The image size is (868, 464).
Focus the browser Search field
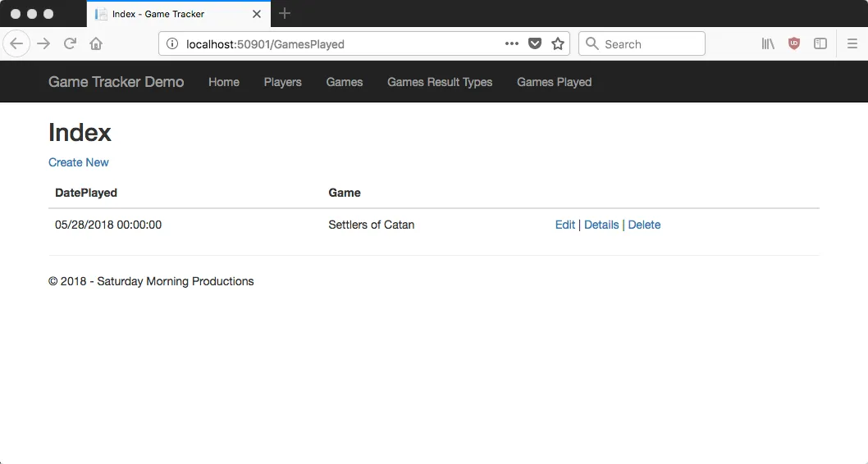pos(642,43)
